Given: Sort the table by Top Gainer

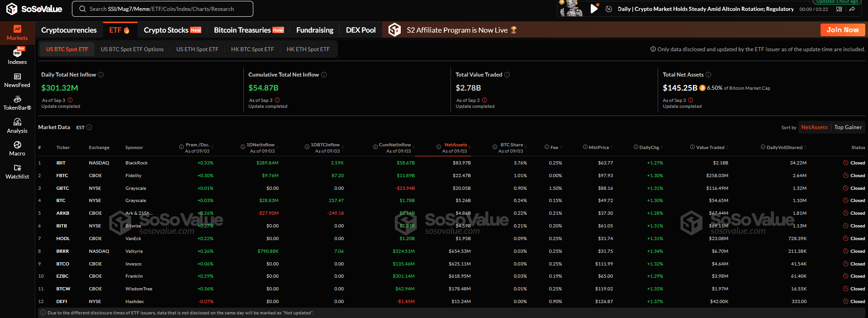Looking at the screenshot, I should click(848, 127).
